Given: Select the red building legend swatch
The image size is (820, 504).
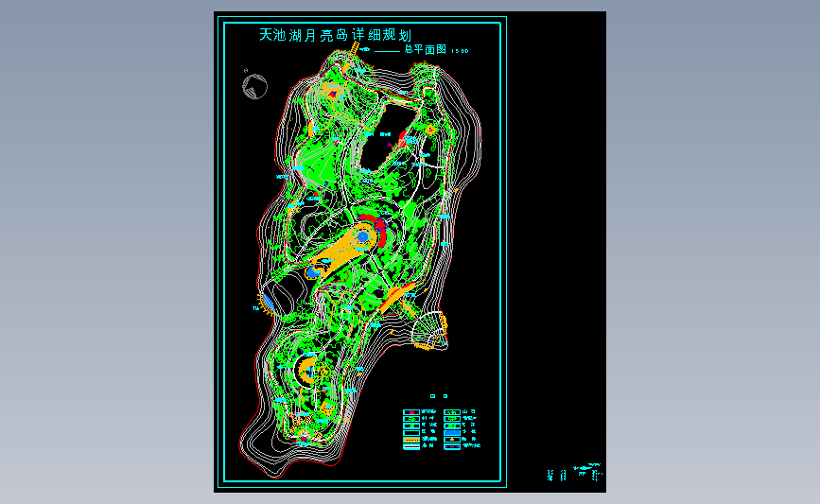Looking at the screenshot, I should point(411,412).
